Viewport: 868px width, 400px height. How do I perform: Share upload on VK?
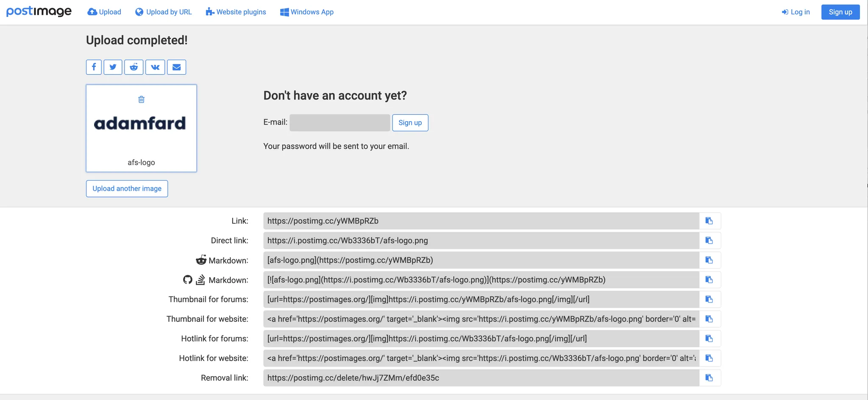(155, 67)
